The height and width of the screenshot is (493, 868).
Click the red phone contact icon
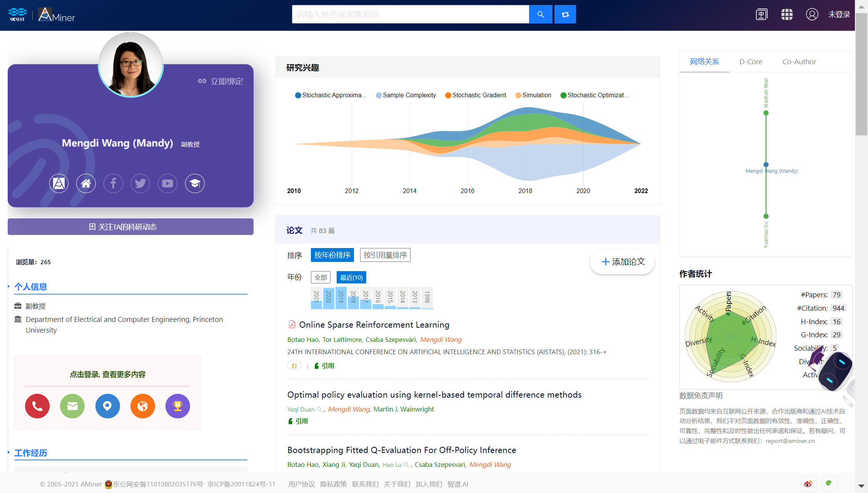tap(37, 406)
